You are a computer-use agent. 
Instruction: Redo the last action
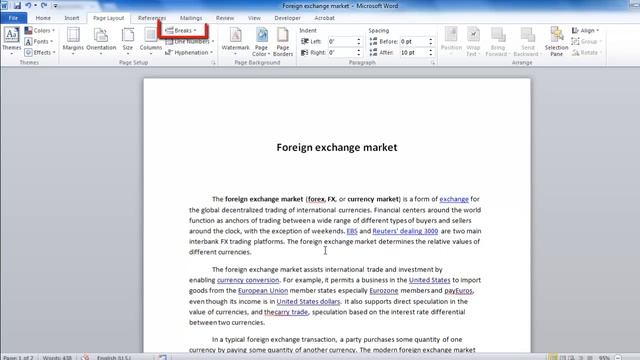[44, 6]
